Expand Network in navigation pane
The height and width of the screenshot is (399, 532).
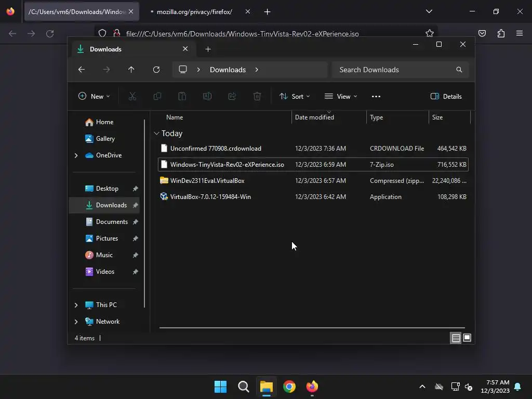(x=76, y=322)
